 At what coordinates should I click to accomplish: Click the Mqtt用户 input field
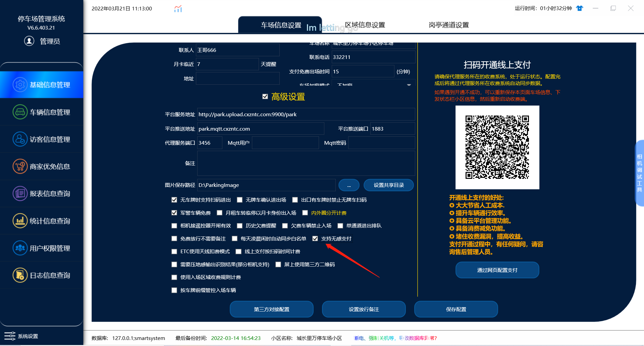285,143
